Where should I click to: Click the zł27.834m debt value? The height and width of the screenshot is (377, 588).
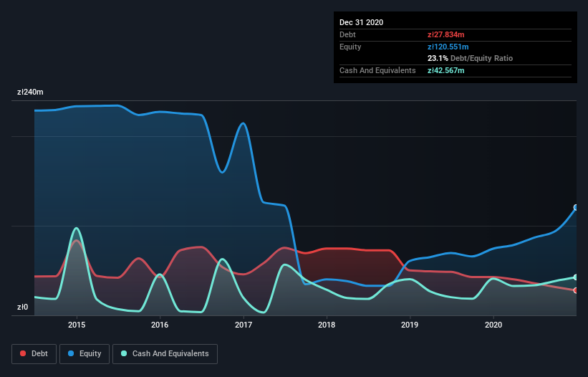click(x=446, y=34)
